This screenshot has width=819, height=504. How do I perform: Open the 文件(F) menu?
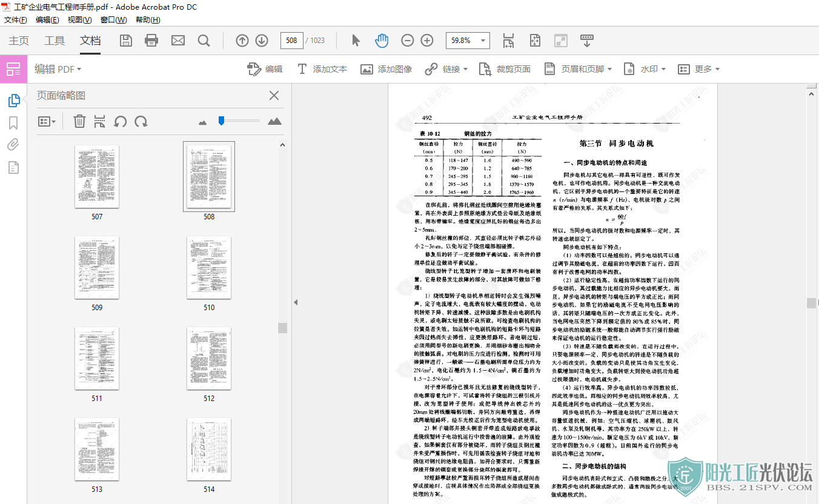click(x=16, y=20)
